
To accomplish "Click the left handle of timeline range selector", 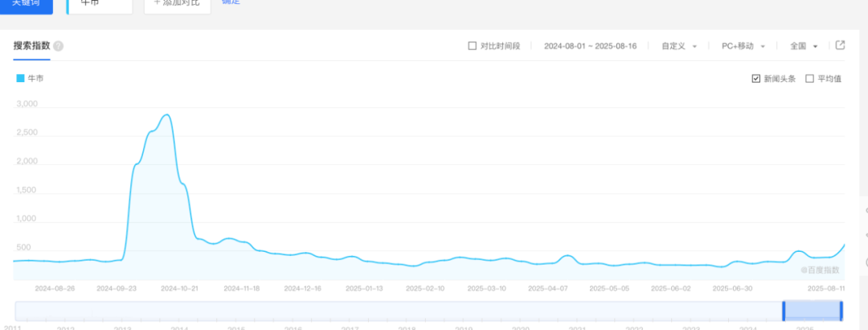I will click(x=784, y=311).
